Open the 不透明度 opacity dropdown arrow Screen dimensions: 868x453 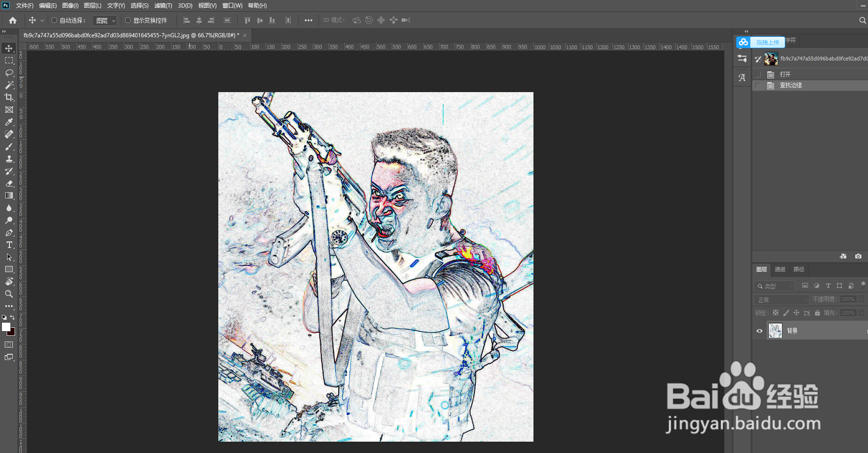click(x=861, y=299)
